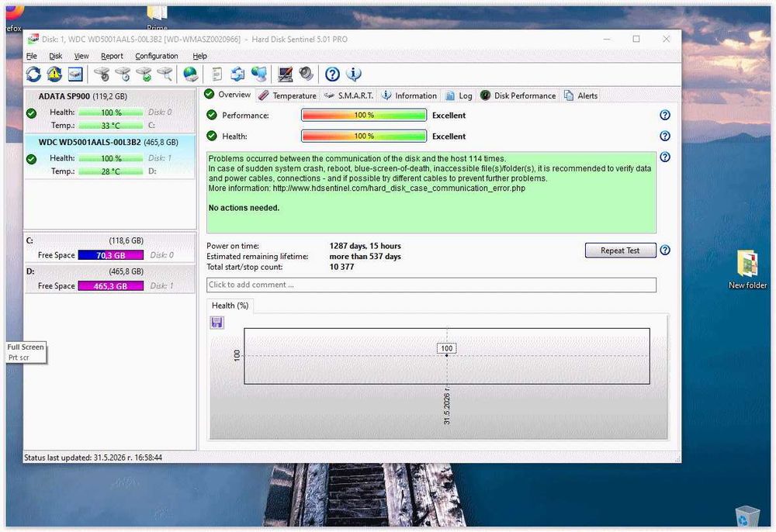Click the disk with green checkmark icon
Viewport: 776px width, 532px height.
pyautogui.click(x=144, y=74)
